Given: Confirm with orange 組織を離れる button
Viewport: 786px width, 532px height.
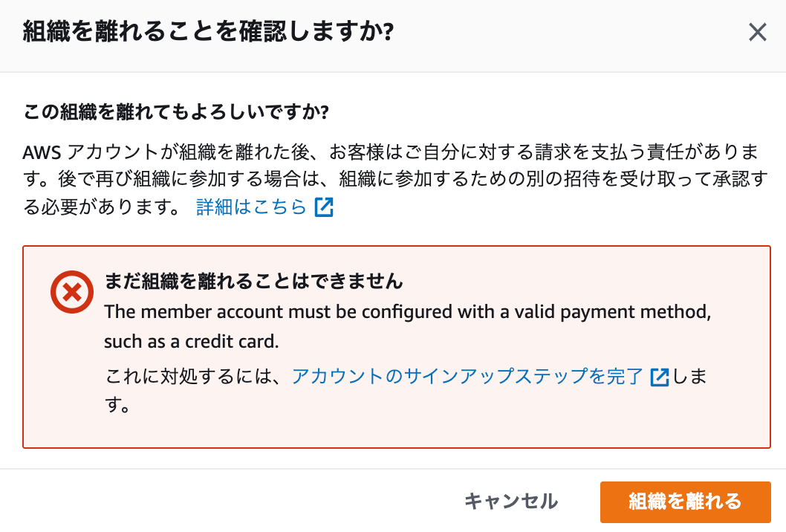Looking at the screenshot, I should coord(685,502).
